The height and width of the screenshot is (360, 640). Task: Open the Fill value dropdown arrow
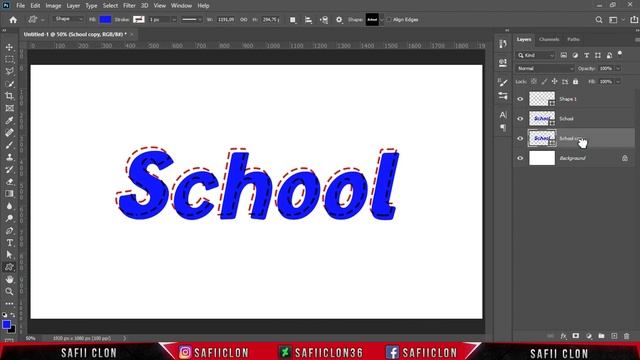tap(618, 82)
